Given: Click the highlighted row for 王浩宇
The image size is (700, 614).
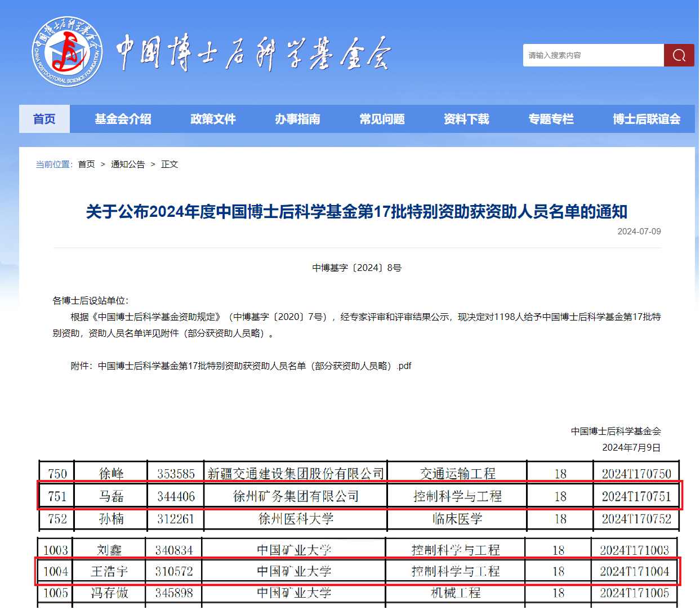Looking at the screenshot, I should [358, 571].
